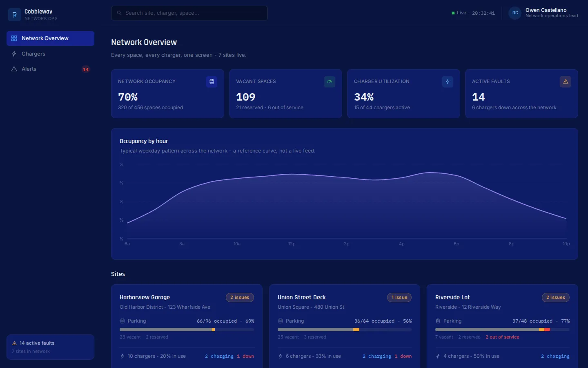This screenshot has height=368, width=588.
Task: Click the Network Overview grid icon
Action: (x=14, y=38)
